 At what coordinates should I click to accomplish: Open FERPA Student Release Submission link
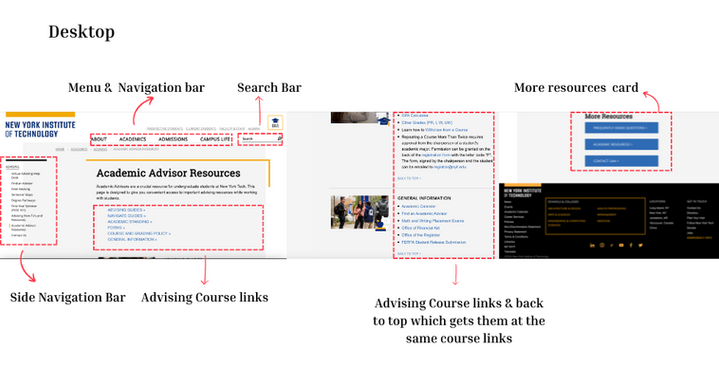point(434,242)
